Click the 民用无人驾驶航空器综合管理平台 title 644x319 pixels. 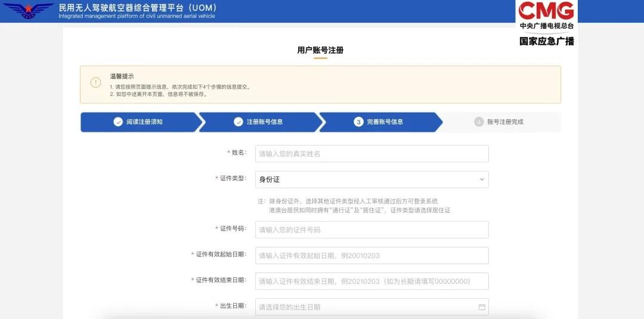(x=137, y=8)
